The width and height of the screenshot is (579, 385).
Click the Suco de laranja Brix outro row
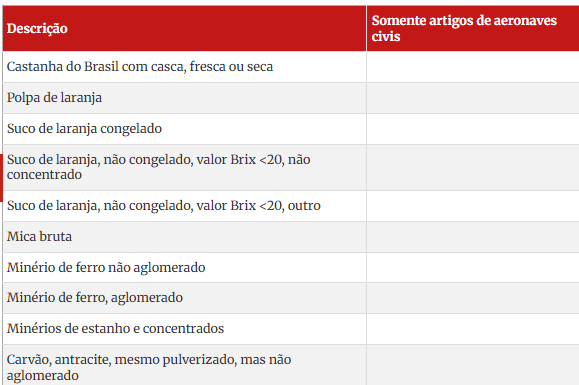[291, 206]
